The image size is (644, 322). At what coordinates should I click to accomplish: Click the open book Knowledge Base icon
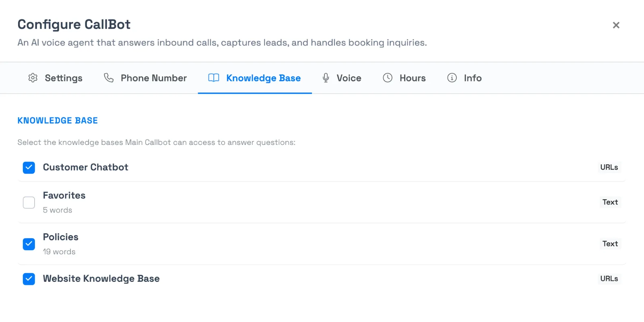pyautogui.click(x=214, y=78)
